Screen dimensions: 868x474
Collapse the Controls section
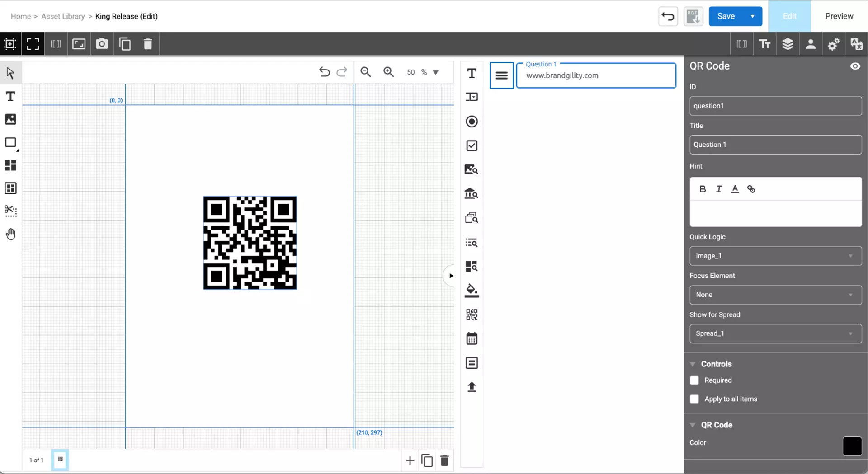coord(693,364)
